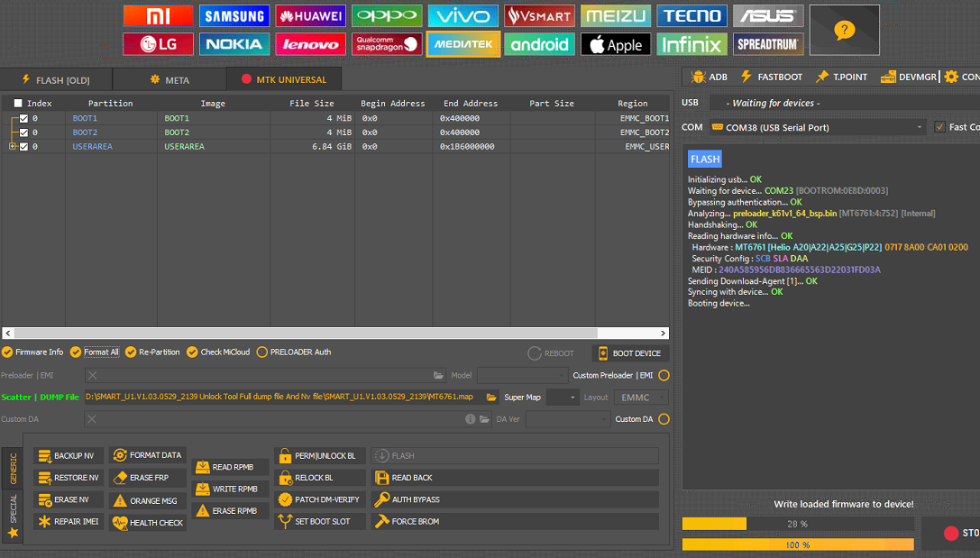Open the DA Ver dropdown
The height and width of the screenshot is (558, 980).
click(568, 419)
